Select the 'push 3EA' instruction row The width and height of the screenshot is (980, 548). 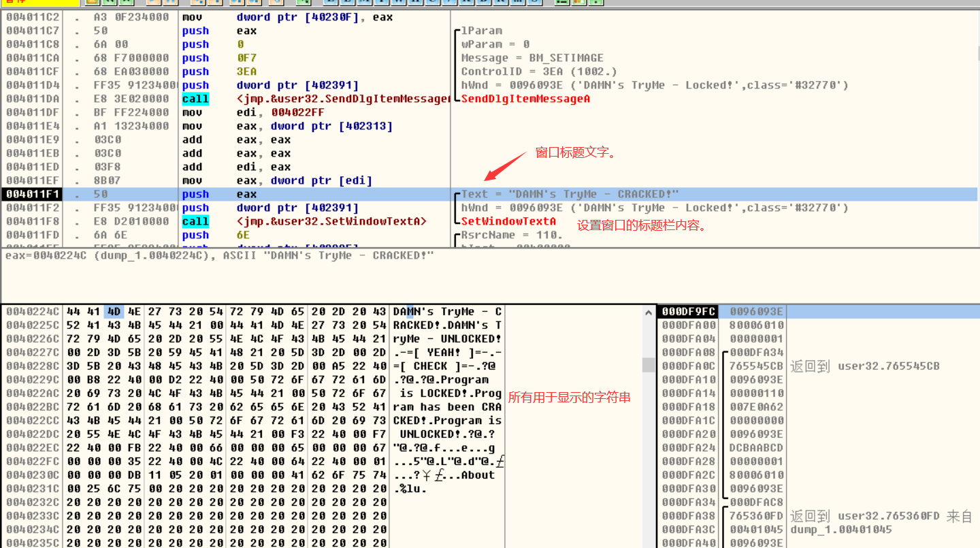pos(219,71)
